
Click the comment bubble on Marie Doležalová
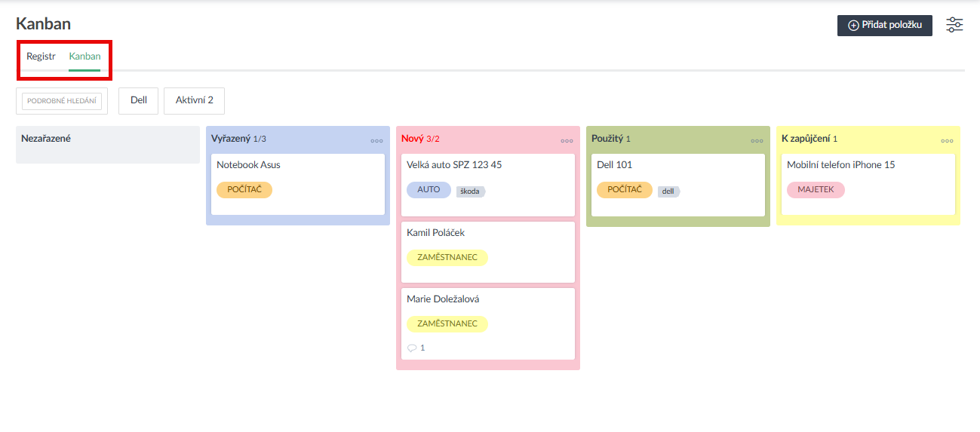[412, 348]
